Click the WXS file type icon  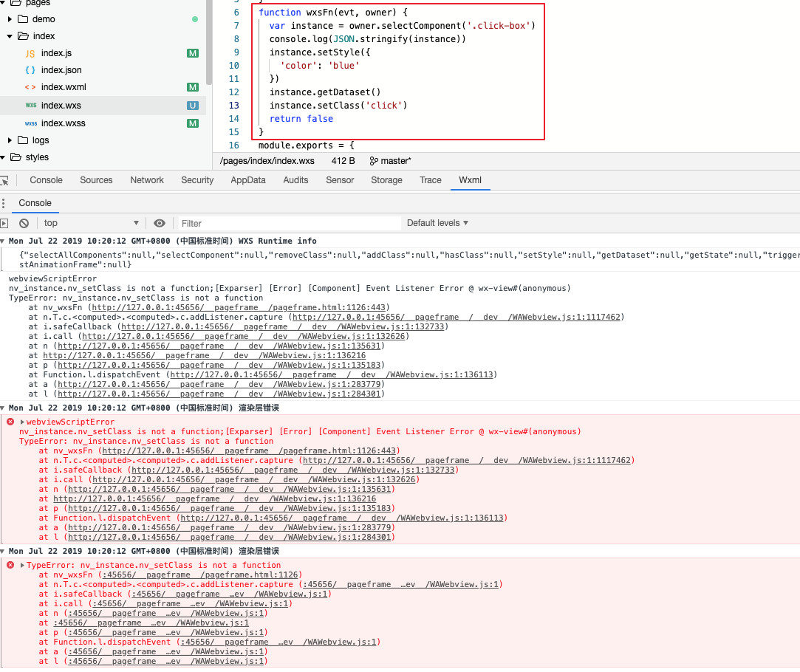point(30,105)
